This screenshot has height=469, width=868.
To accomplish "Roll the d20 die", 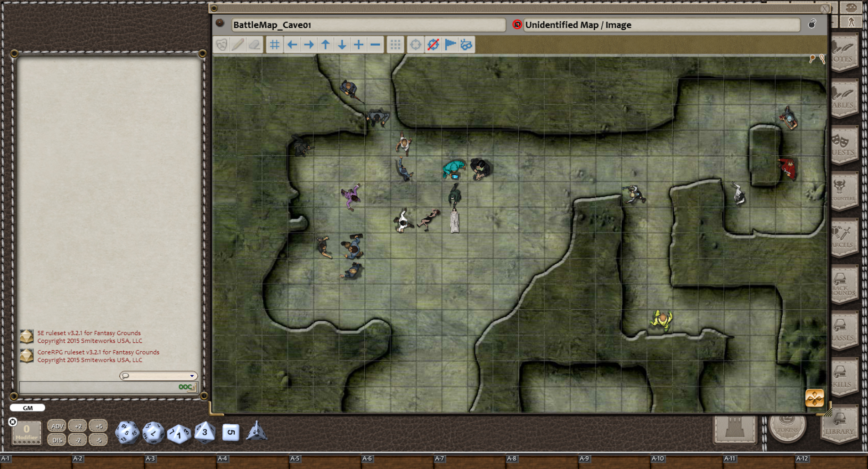I will (127, 432).
